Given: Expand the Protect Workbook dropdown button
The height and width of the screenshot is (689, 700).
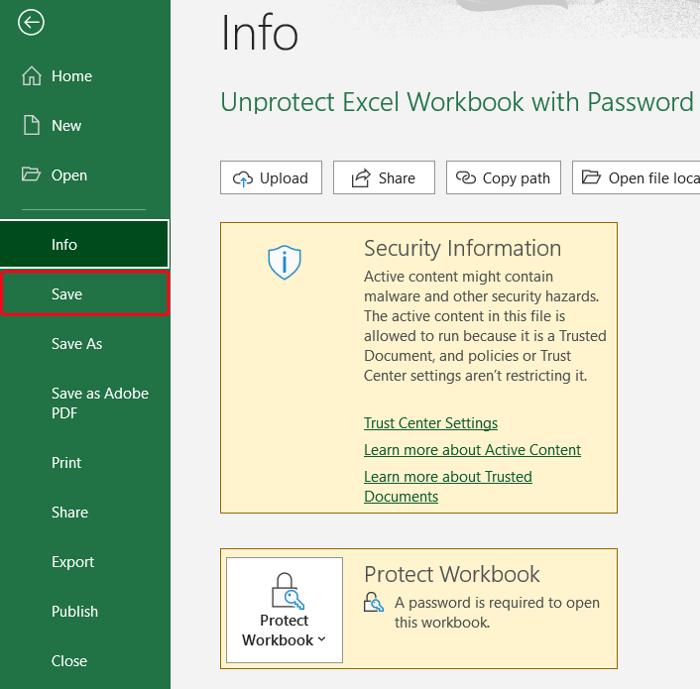Looking at the screenshot, I should 284,610.
